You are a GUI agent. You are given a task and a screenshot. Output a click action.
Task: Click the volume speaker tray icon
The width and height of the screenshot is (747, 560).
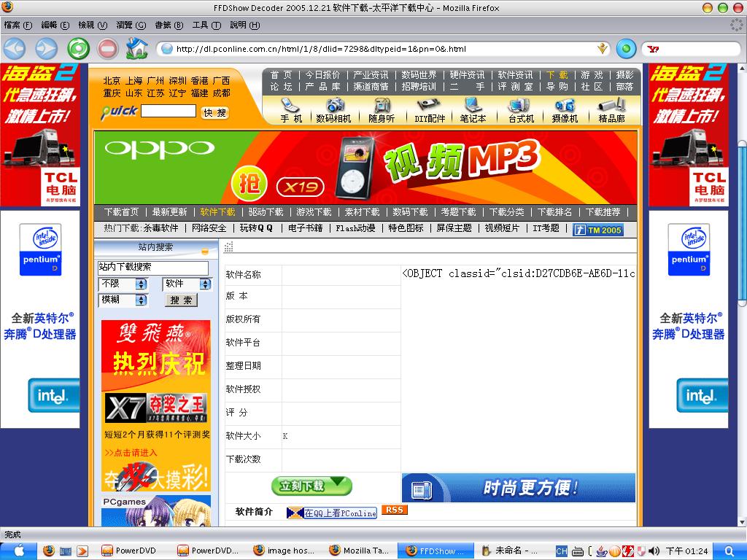pos(654,551)
